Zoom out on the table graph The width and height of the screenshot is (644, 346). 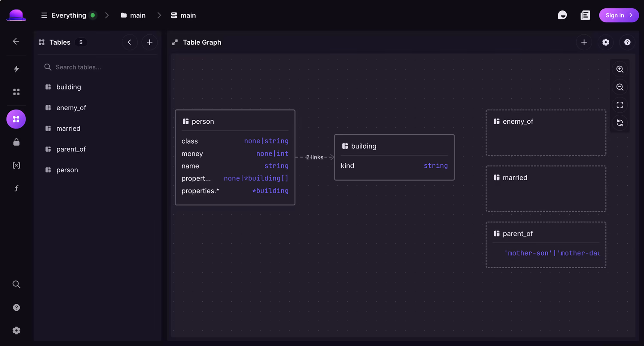coord(620,87)
